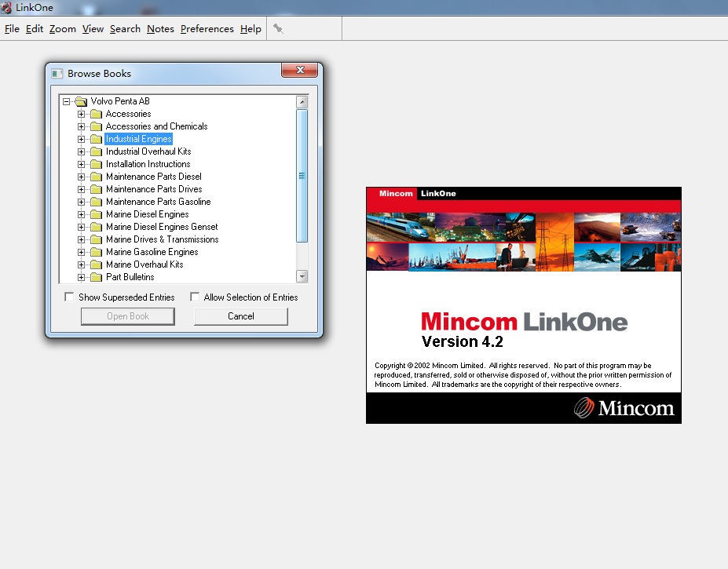Expand the Part Bulletins node
Image resolution: width=728 pixels, height=569 pixels.
81,276
